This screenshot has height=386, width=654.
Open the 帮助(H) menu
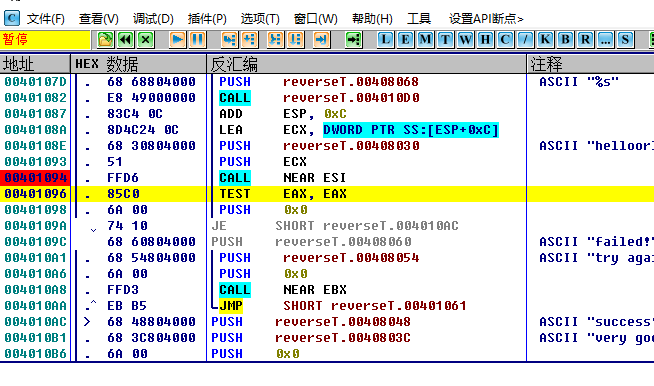coord(372,19)
